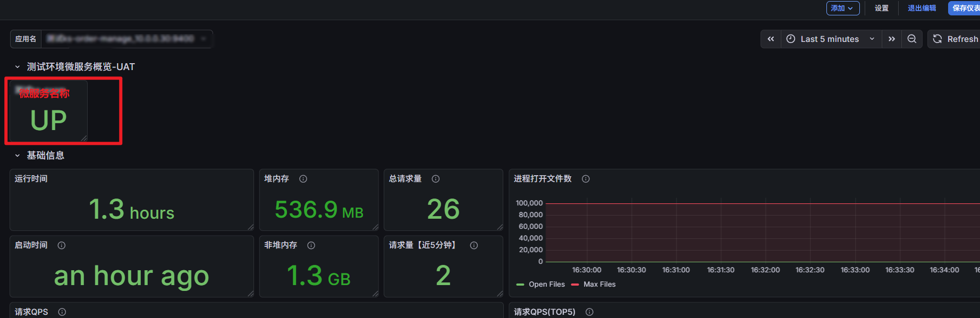
Task: Click the 运行时间 panel title
Action: (x=31, y=179)
